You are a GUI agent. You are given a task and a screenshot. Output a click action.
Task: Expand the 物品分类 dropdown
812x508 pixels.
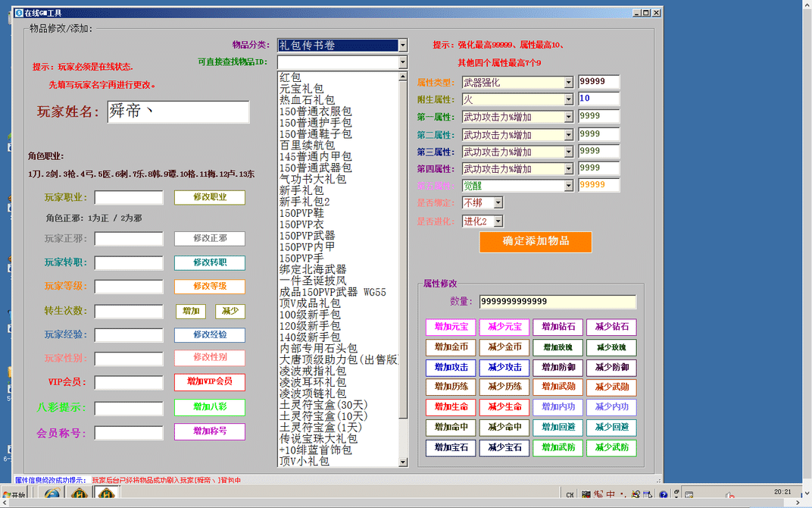click(402, 45)
